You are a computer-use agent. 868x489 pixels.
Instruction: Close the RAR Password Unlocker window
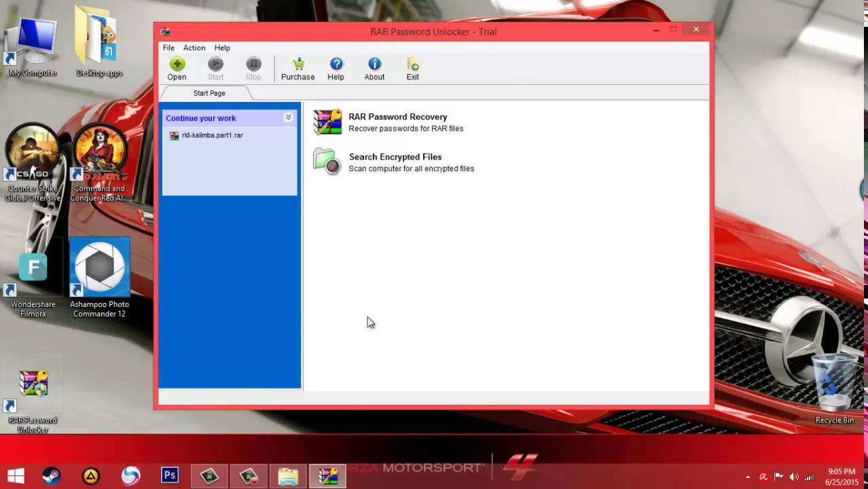click(695, 29)
